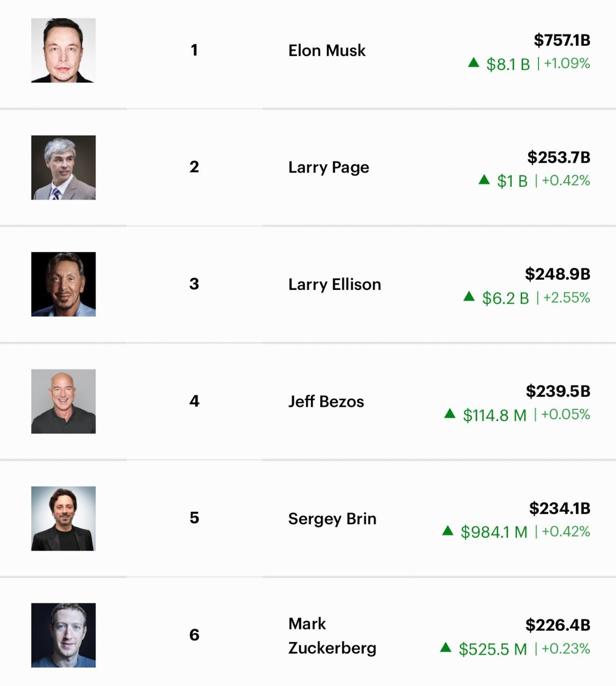Viewport: 616px width, 686px height.
Task: Click the portrait in the rank 6 row
Action: coord(64,635)
